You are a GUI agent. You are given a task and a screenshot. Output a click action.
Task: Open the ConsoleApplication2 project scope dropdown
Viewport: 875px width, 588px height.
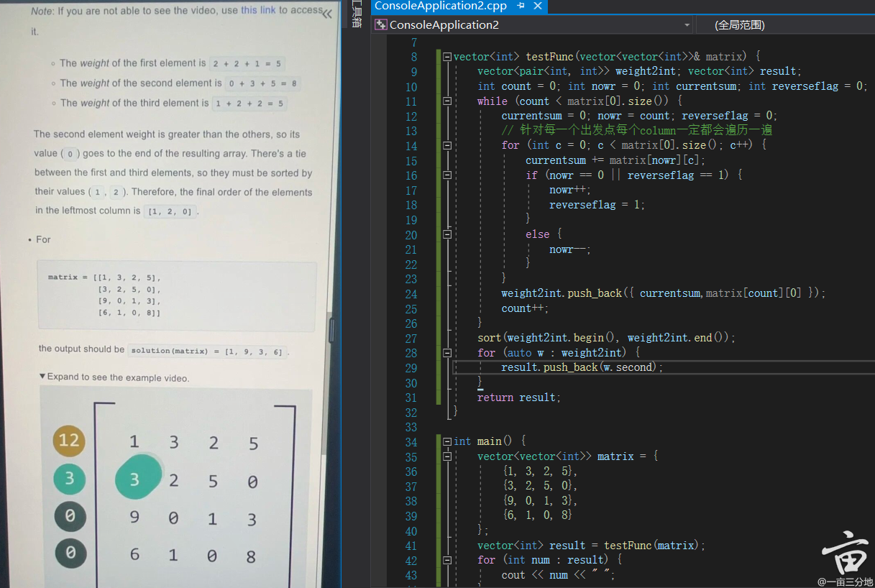pos(533,25)
